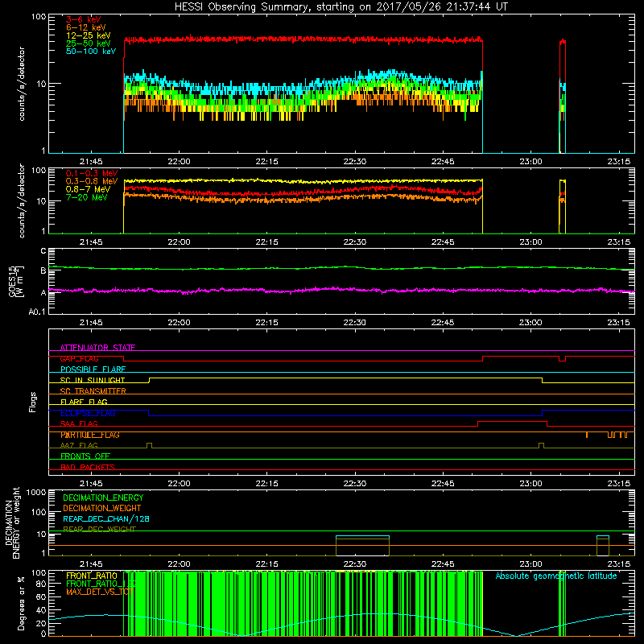The height and width of the screenshot is (644, 644).
Task: Select the yellow "SC_IN_SUNLIGHT" flag label
Action: click(x=93, y=380)
